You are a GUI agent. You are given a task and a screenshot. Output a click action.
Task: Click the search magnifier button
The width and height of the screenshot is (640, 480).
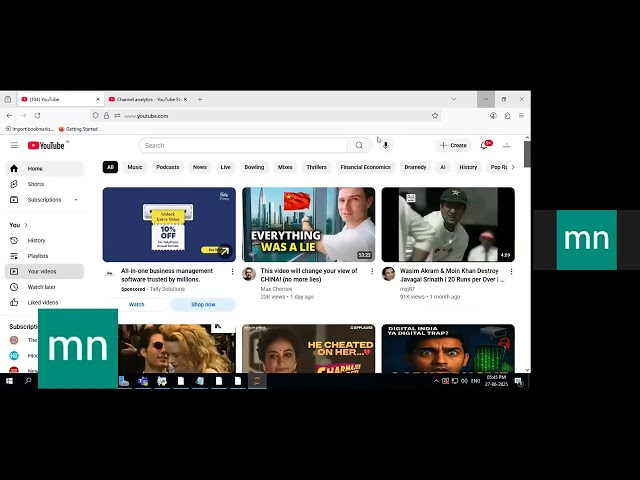[359, 145]
